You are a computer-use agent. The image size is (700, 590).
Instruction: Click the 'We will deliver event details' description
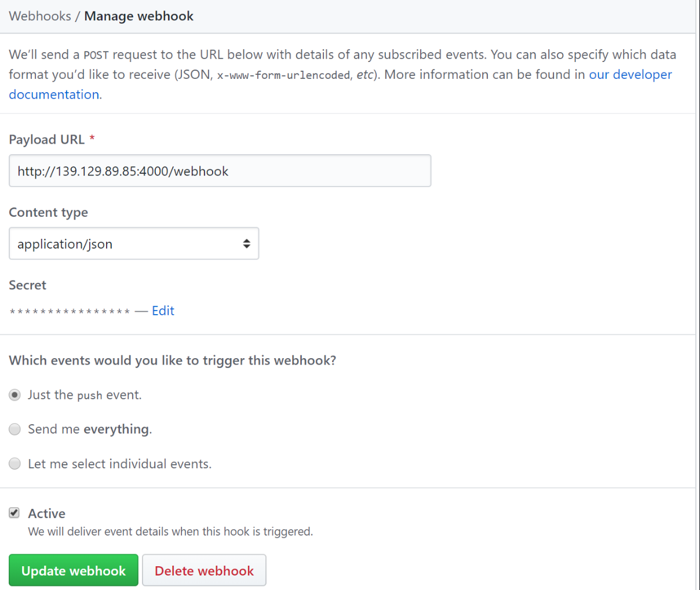(x=170, y=531)
